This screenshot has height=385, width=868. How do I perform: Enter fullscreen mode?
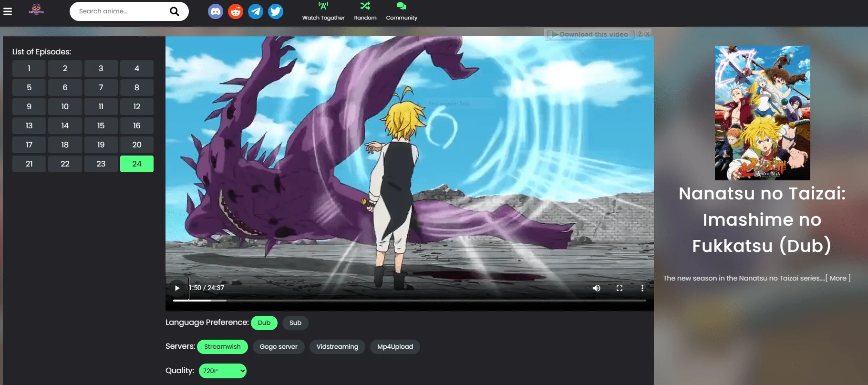(x=620, y=288)
